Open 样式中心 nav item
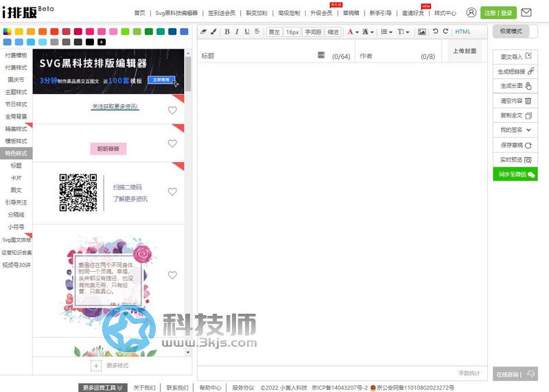The image size is (549, 392). (x=445, y=13)
